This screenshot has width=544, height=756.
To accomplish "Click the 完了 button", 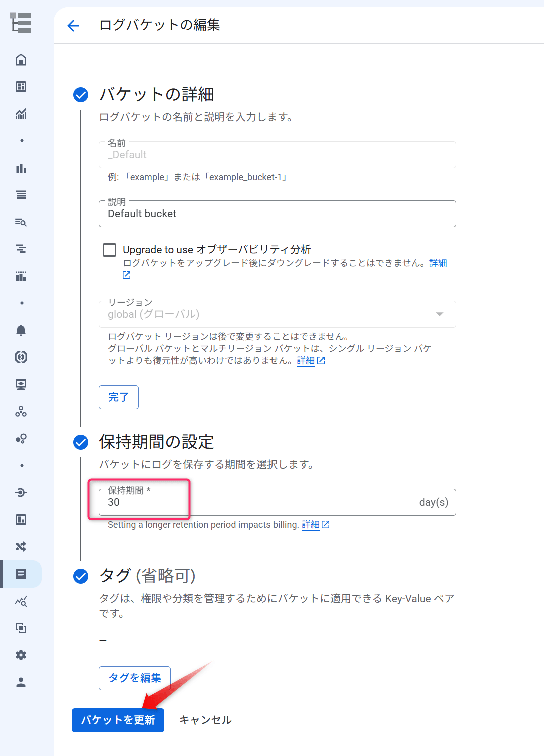I will (119, 397).
